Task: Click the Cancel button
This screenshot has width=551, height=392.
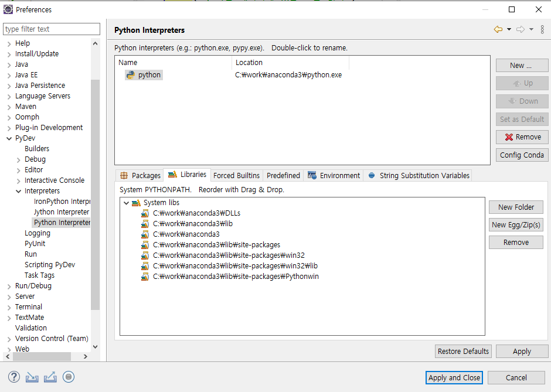Action: coord(516,377)
